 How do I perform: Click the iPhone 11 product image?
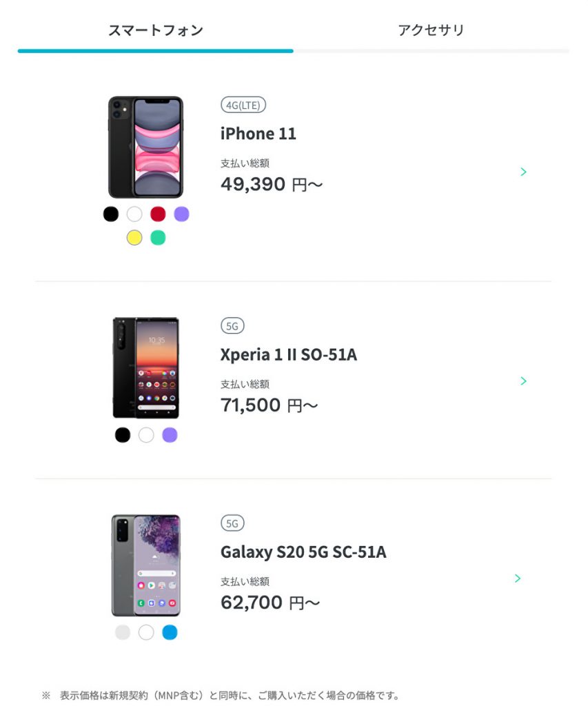[145, 147]
